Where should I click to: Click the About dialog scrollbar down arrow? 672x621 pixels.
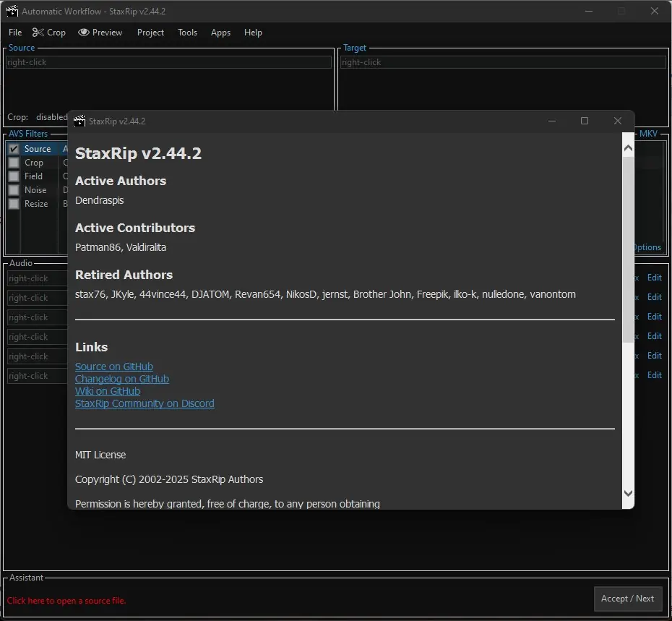(x=629, y=493)
